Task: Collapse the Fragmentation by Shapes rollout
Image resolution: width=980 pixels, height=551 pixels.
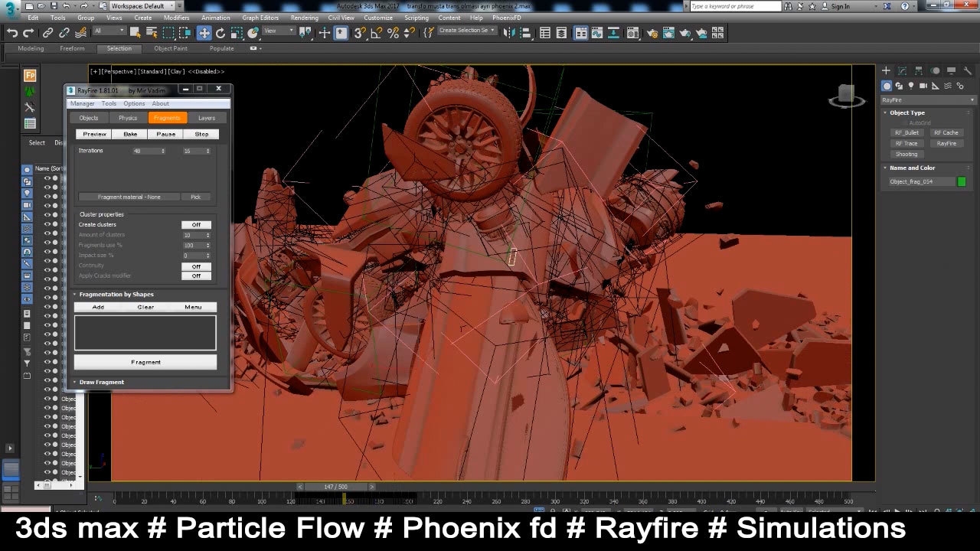Action: tap(116, 294)
